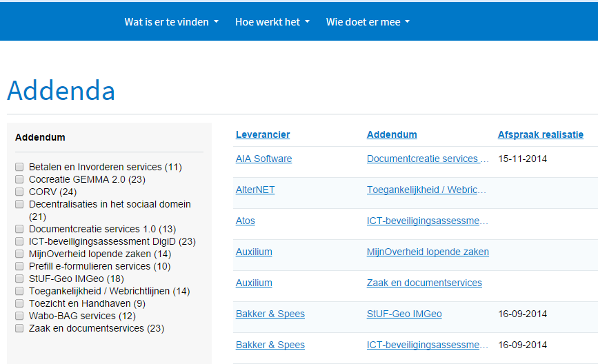Open 'StUF-Geo IMGeo' addendum link
598x364 pixels.
pos(404,314)
